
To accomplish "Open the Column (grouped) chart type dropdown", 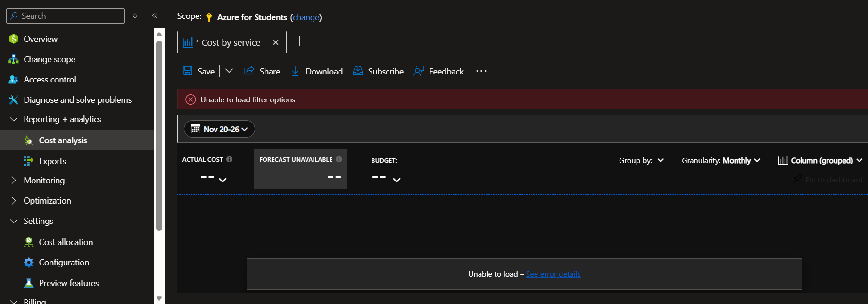I will tap(820, 161).
